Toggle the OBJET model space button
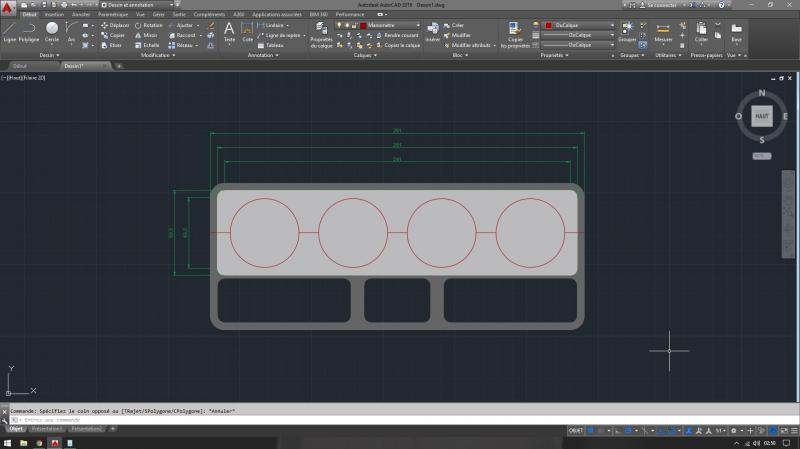 (x=576, y=429)
